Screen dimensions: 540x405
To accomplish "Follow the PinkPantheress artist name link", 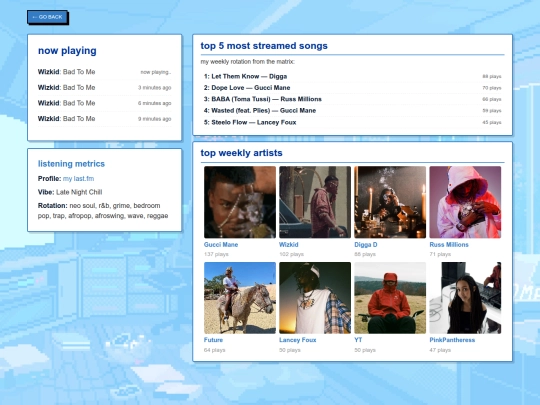I will pos(452,340).
